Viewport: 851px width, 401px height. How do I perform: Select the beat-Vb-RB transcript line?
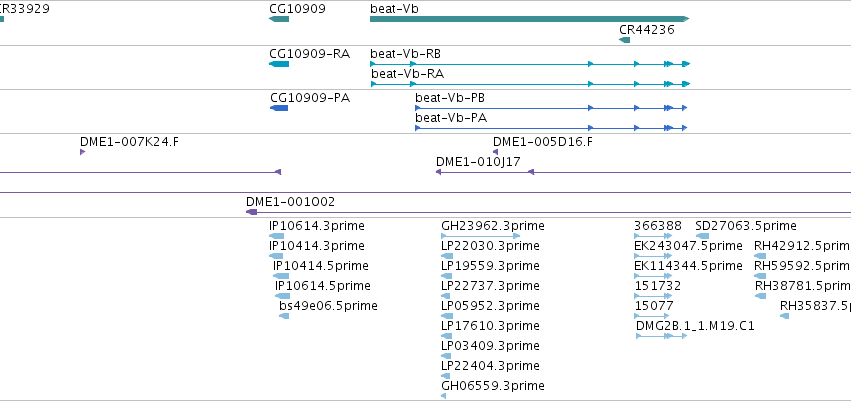coord(530,64)
